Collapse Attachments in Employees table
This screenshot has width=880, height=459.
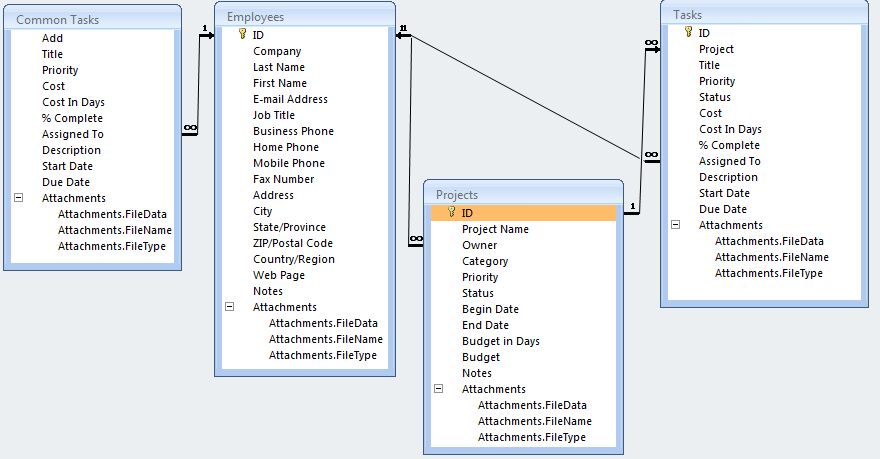230,306
